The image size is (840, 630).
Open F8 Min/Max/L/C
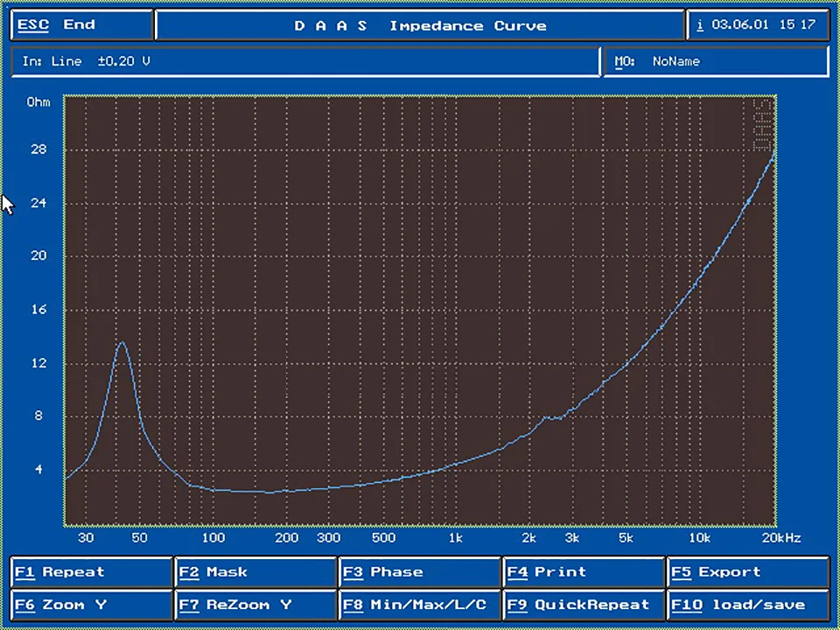419,605
